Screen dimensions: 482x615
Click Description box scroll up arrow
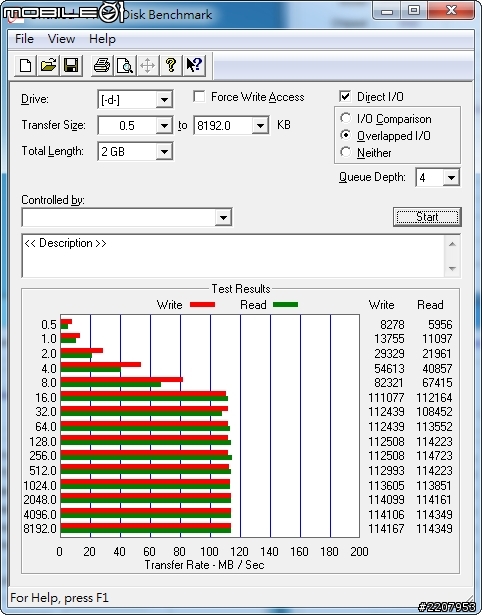452,244
